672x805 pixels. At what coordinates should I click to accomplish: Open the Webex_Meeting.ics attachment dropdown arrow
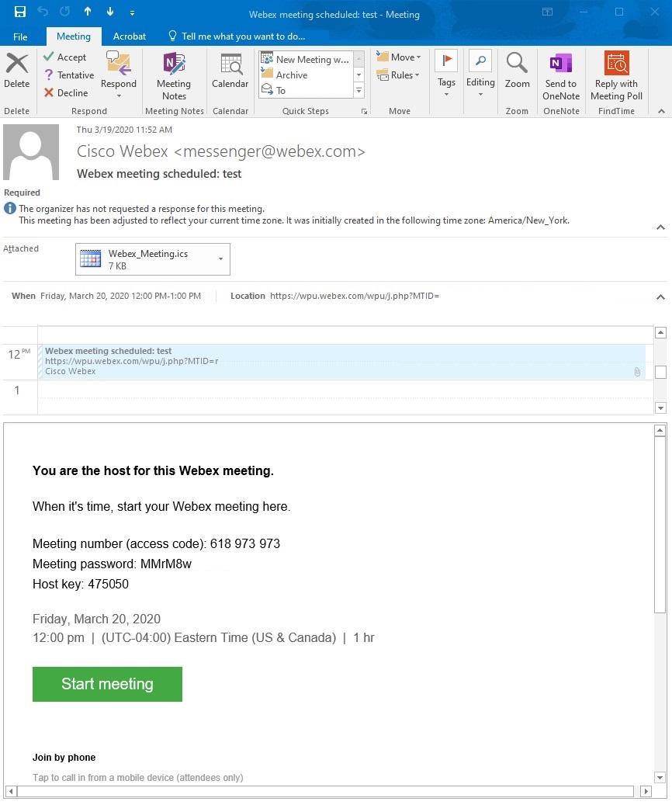click(221, 259)
